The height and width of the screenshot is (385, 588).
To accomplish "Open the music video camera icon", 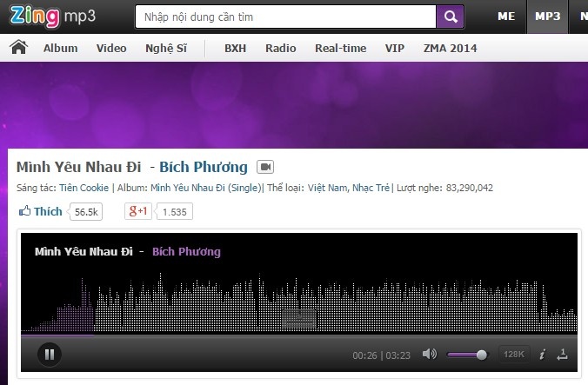I will click(x=265, y=167).
